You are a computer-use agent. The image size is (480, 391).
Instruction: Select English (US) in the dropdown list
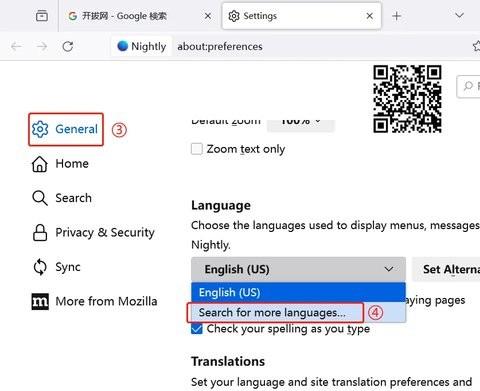click(298, 292)
